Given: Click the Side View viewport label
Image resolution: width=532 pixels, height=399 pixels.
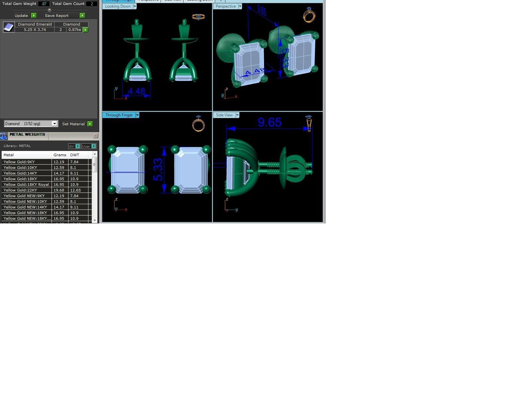Looking at the screenshot, I should (224, 115).
